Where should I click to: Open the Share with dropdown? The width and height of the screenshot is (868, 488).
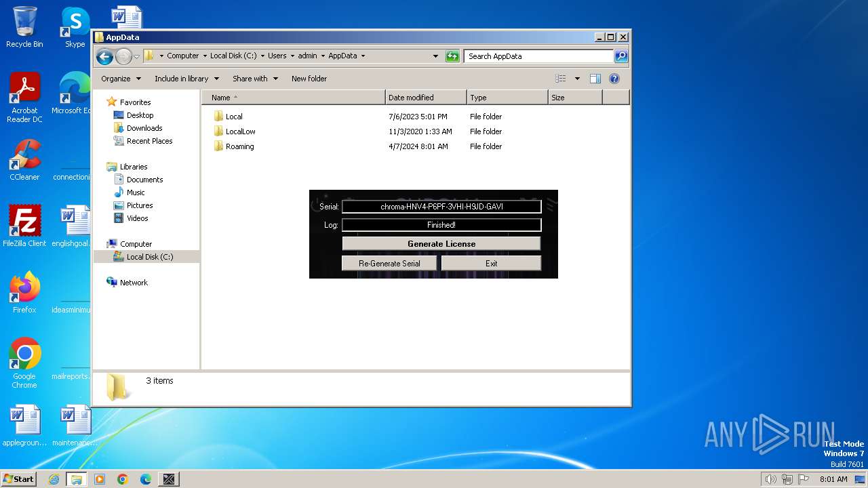point(255,79)
